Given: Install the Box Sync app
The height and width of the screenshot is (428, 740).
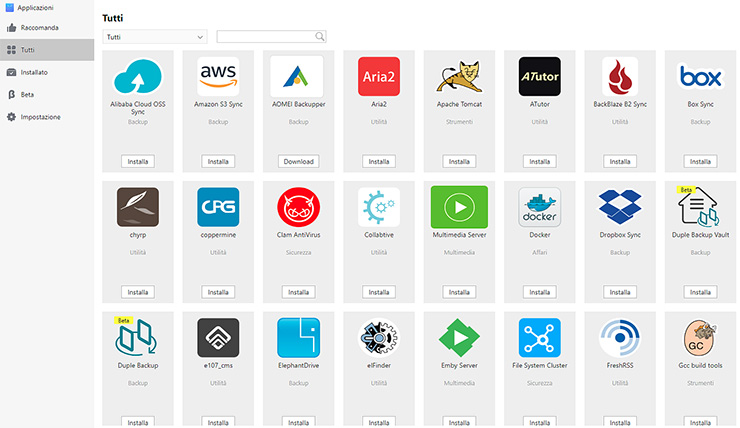Looking at the screenshot, I should click(699, 161).
